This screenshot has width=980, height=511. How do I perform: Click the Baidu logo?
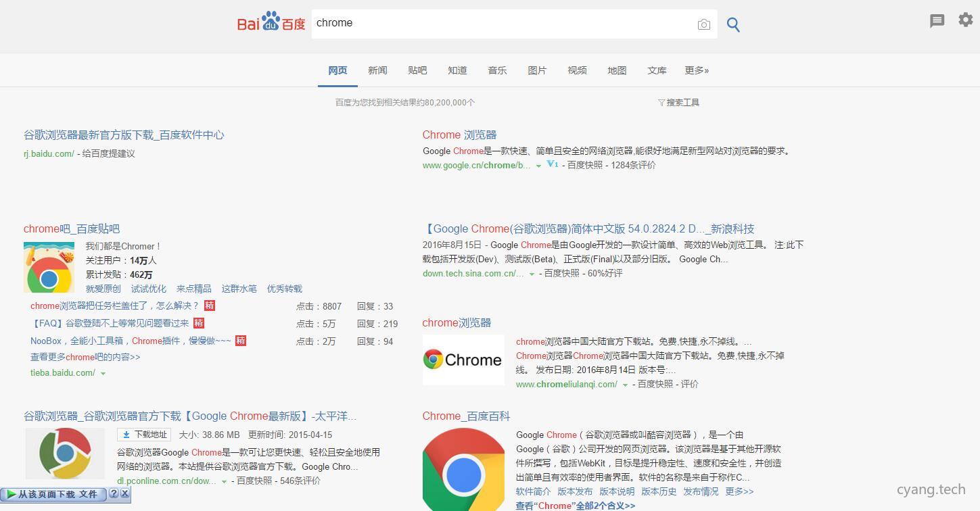(270, 22)
